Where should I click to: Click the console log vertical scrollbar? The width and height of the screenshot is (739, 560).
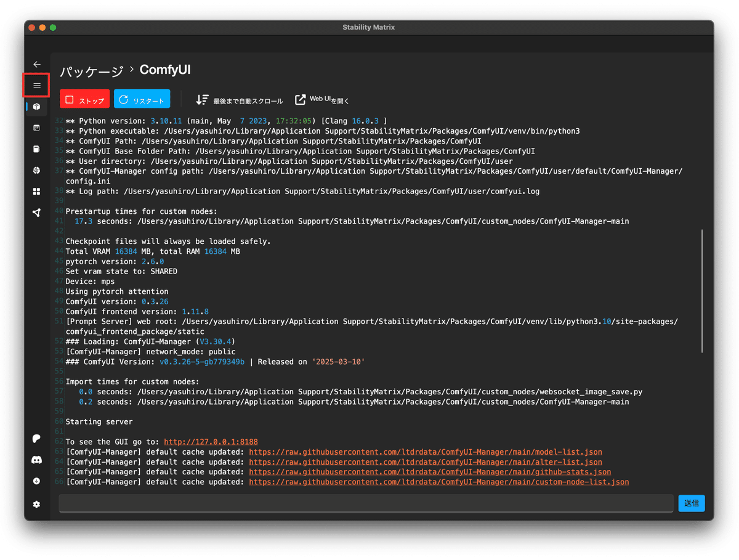click(x=701, y=291)
